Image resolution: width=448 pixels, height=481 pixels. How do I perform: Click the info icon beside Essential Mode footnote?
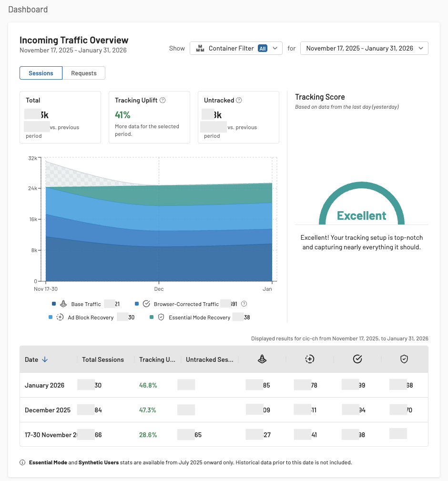coord(22,462)
